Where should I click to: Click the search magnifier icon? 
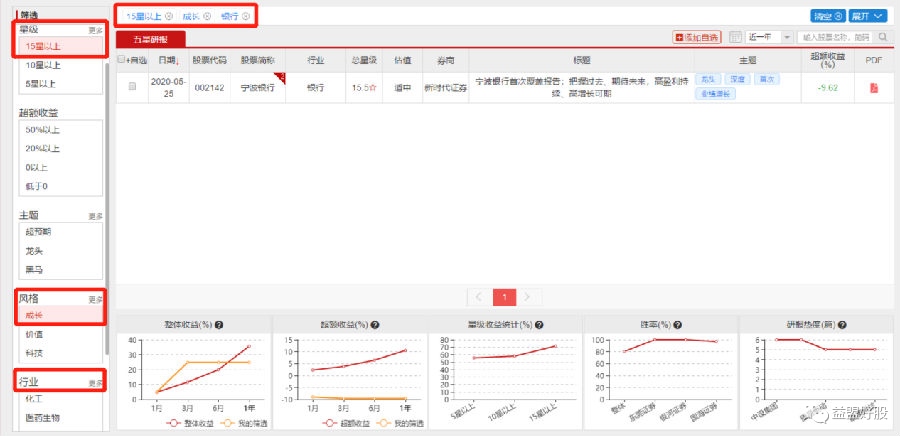885,37
